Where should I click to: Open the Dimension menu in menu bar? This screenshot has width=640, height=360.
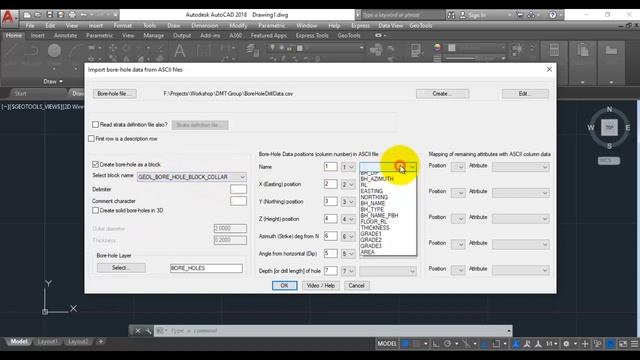[x=205, y=25]
